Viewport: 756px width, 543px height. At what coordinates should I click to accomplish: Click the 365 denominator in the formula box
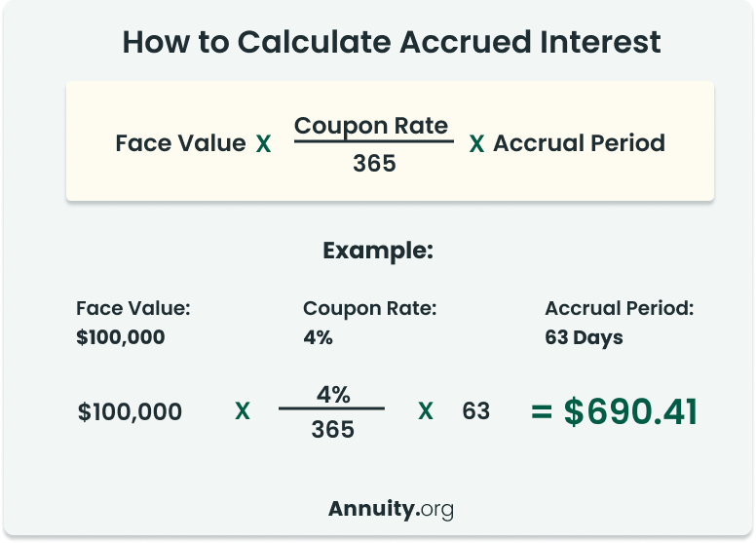tap(374, 163)
